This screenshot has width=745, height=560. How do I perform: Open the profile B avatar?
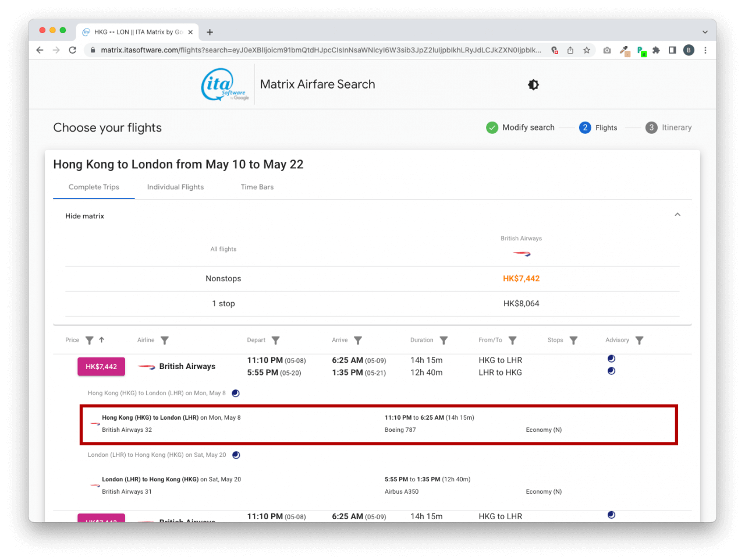click(x=689, y=50)
